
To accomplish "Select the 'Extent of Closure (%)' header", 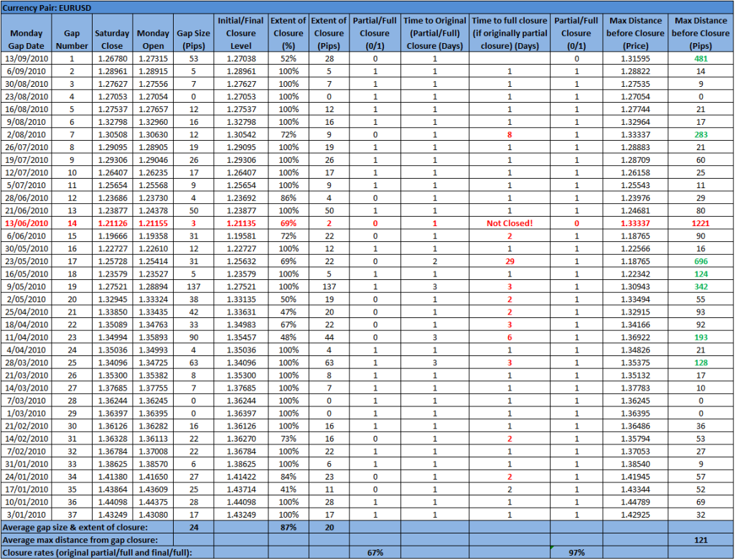I will coord(289,33).
